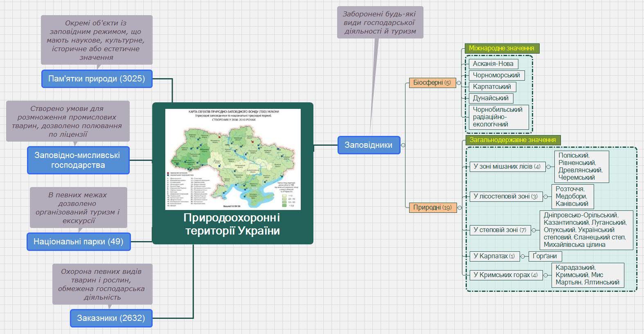Select callout about організований туризм і екскурсії
644x334 pixels.
[79, 208]
